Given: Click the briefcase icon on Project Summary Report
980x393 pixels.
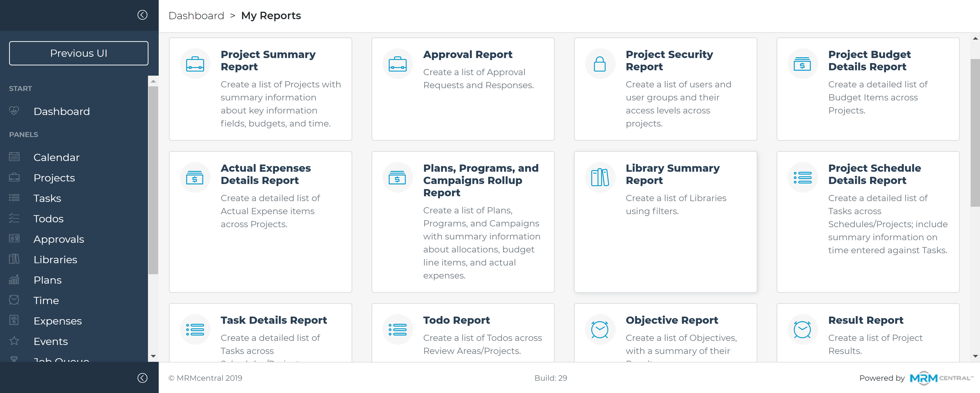Looking at the screenshot, I should point(195,64).
